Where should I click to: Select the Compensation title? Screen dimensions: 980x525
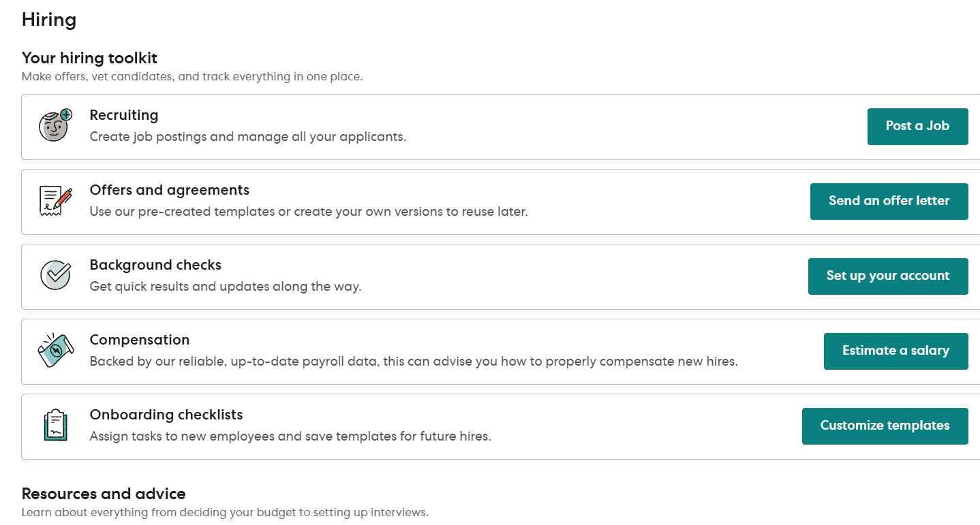point(140,340)
